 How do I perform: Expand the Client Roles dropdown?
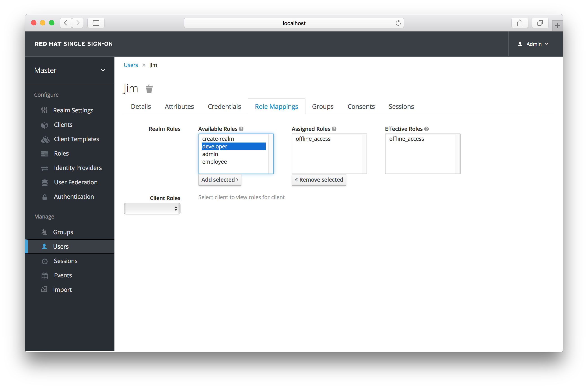[x=151, y=209]
